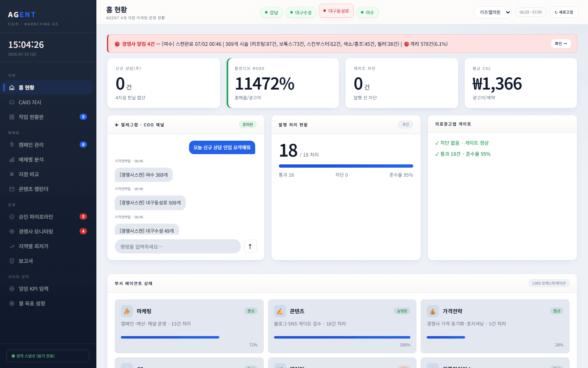Click the 활성 badge on the 가격전략 card
The width and height of the screenshot is (588, 368).
[x=557, y=311]
